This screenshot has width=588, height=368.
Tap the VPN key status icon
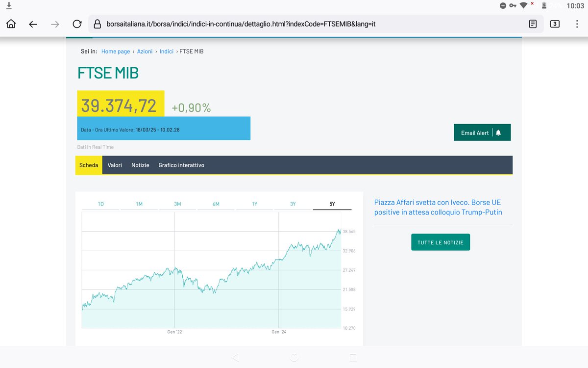tap(513, 6)
